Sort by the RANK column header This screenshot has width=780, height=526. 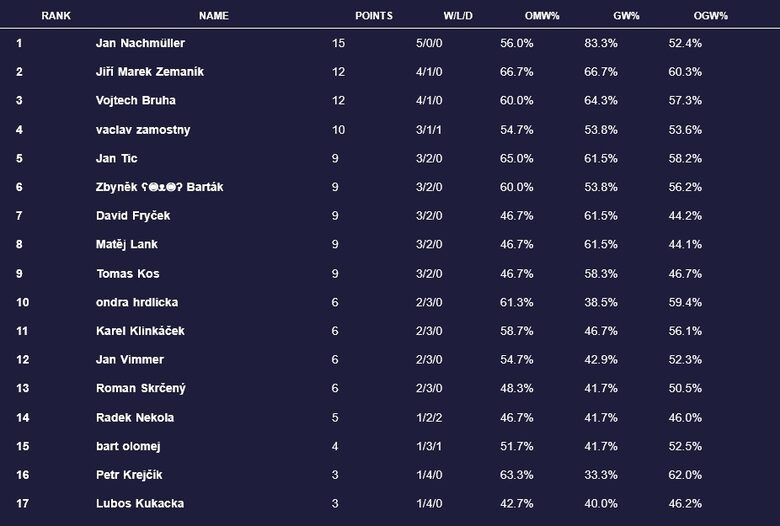(x=56, y=16)
